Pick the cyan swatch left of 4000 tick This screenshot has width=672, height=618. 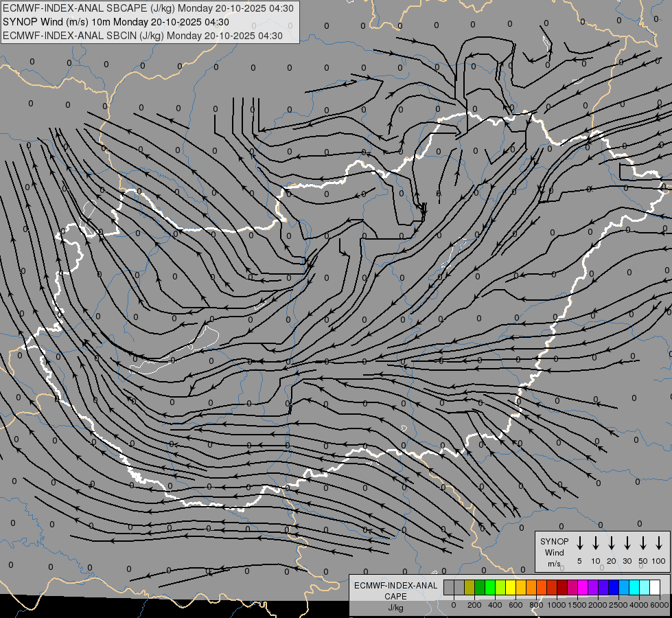(634, 588)
